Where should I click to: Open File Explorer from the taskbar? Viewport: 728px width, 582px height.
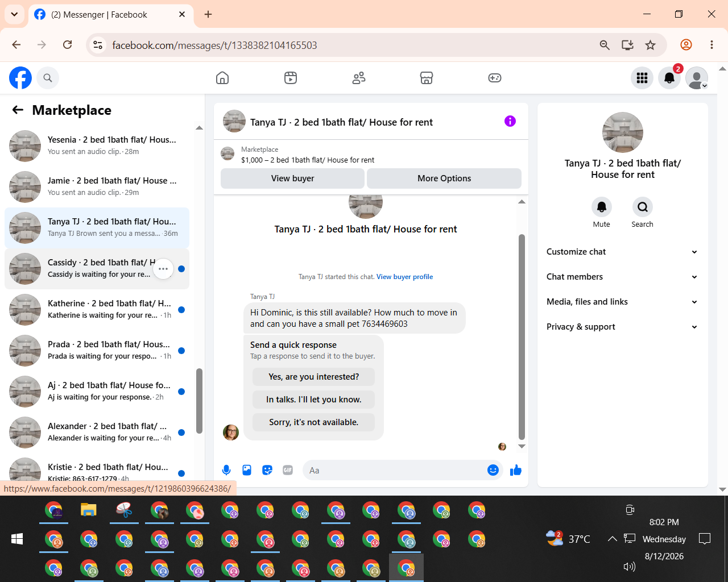[89, 510]
